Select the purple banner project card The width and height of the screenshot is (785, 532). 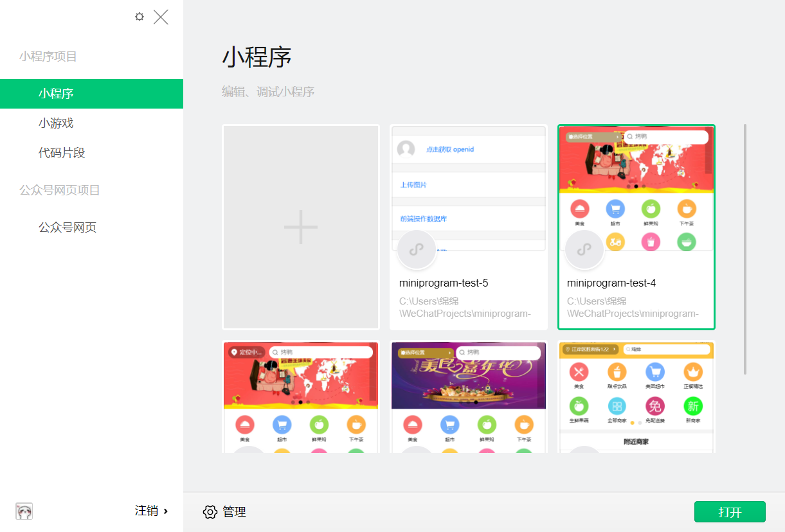469,397
